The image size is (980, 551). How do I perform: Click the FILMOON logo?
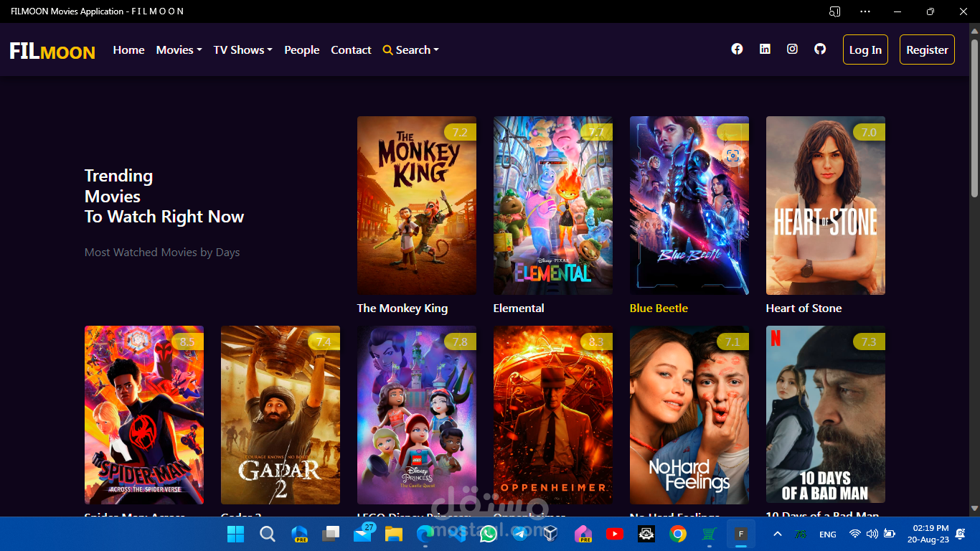[x=52, y=51]
